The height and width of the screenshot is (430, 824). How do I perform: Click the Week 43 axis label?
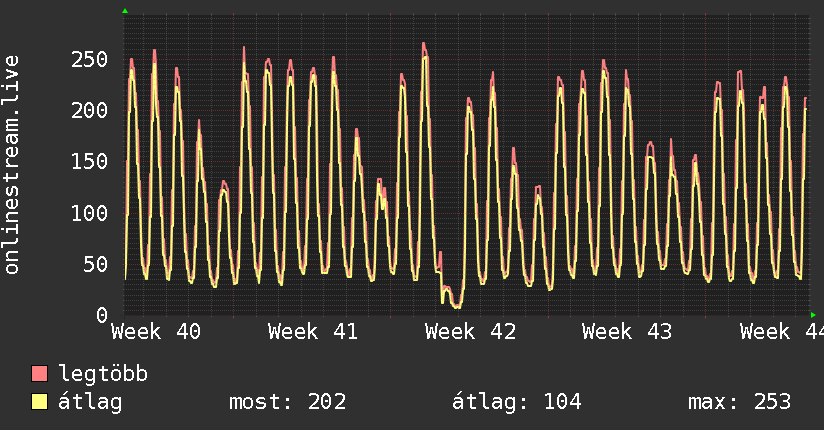click(627, 332)
